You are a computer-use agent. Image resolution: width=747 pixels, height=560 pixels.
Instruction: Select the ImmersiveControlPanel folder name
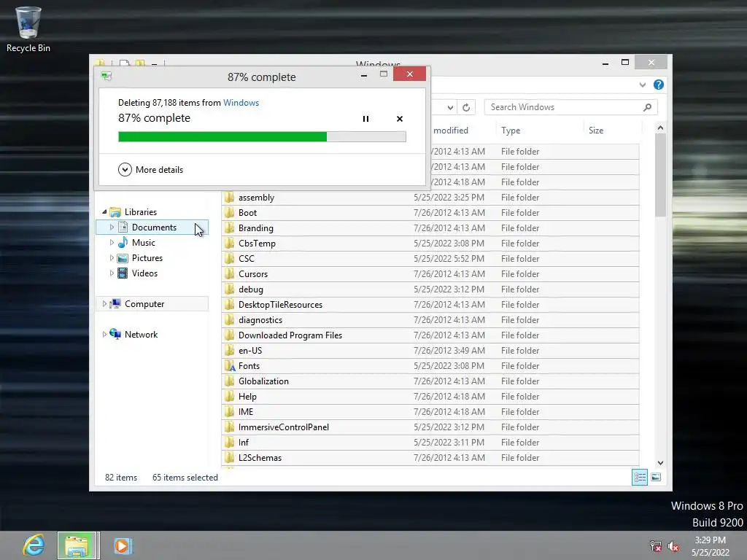(x=284, y=427)
